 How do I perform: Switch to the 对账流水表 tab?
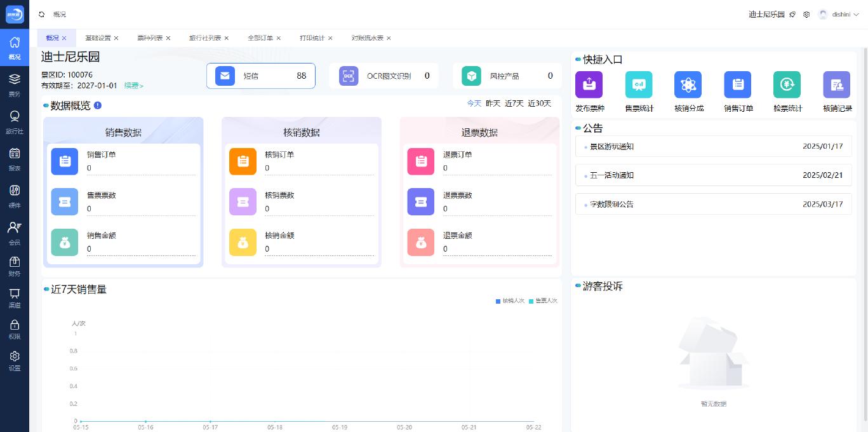click(368, 38)
